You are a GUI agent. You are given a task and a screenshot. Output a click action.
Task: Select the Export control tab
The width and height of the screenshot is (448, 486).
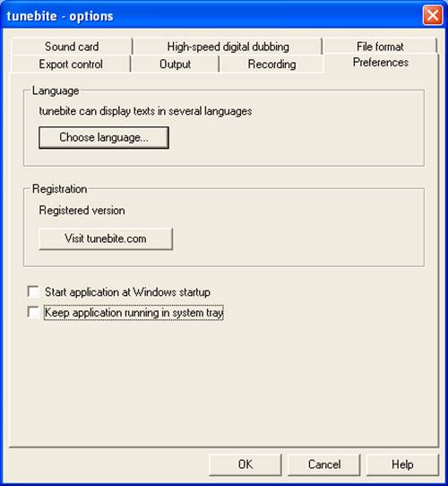coord(71,65)
